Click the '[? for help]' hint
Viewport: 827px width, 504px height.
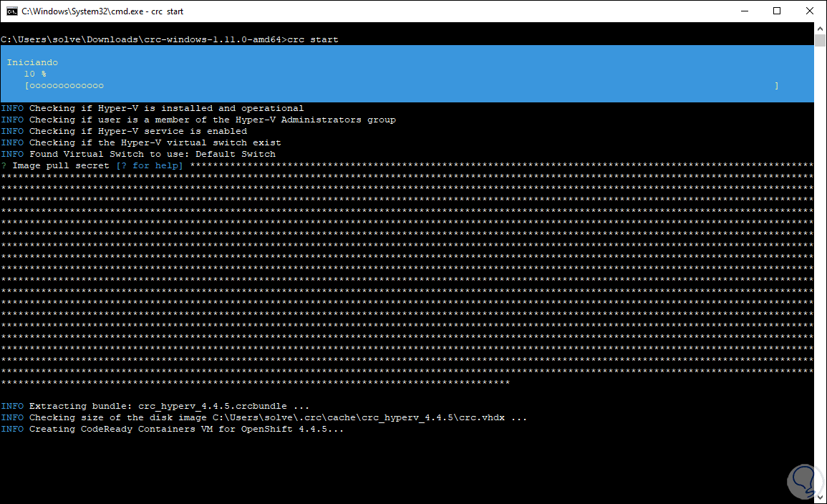(x=149, y=165)
